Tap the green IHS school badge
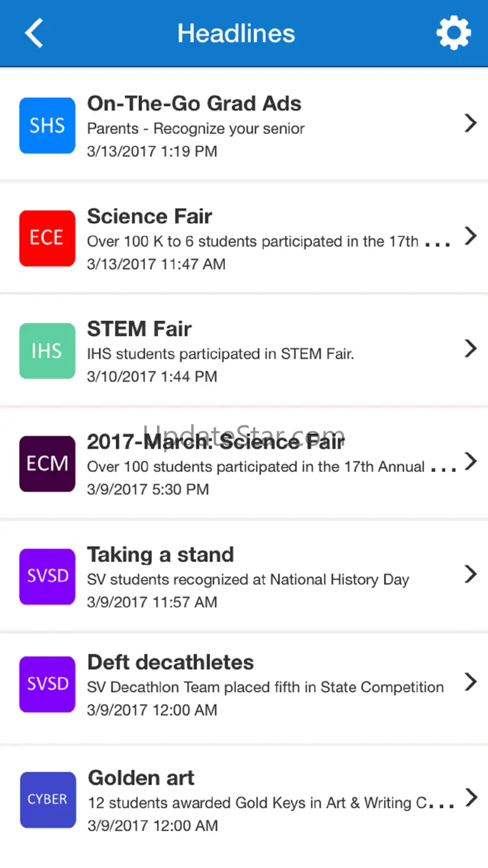This screenshot has width=488, height=868. pos(48,351)
